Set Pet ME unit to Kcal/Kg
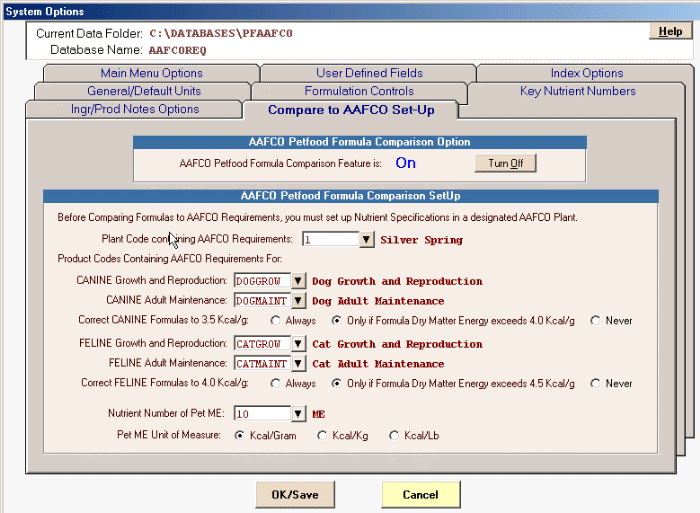The width and height of the screenshot is (700, 513). tap(321, 435)
